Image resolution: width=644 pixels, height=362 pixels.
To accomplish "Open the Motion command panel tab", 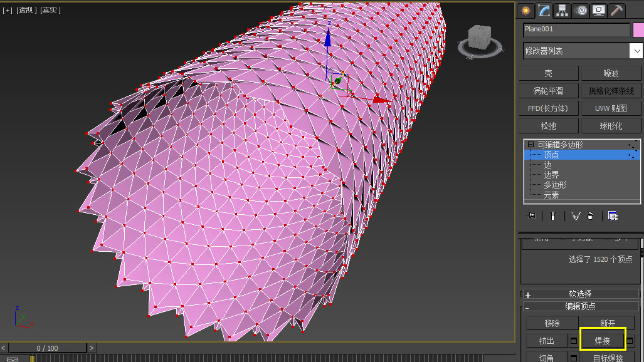I will (x=581, y=10).
